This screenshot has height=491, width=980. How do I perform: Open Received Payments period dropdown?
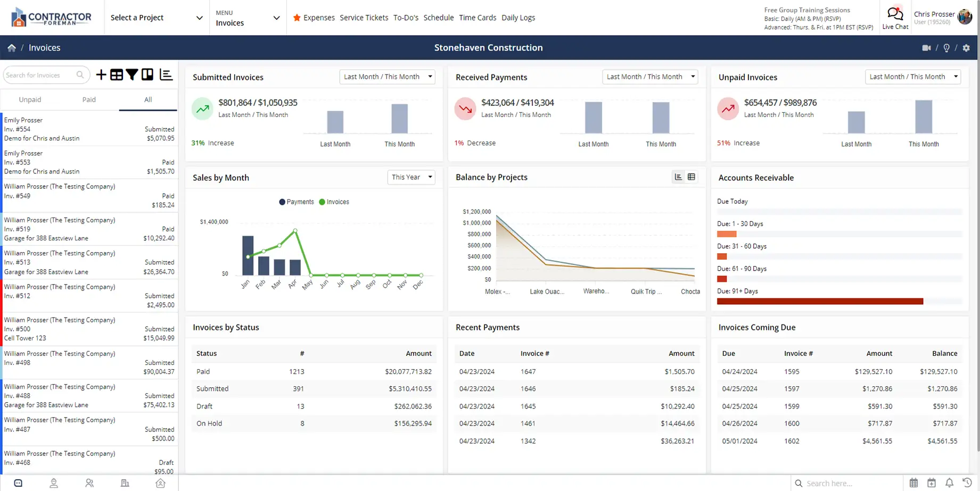click(x=650, y=77)
